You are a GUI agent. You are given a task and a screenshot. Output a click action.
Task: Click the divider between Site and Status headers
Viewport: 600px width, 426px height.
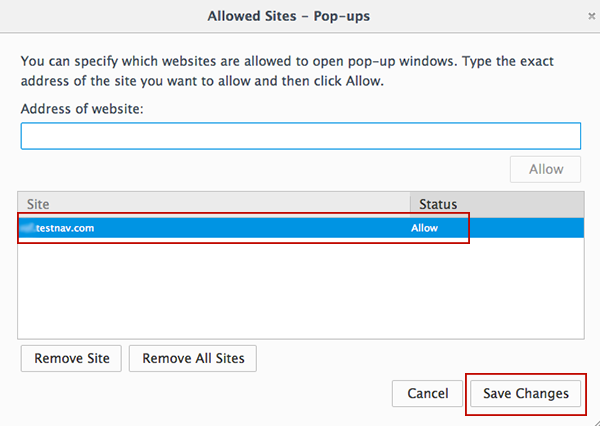pyautogui.click(x=410, y=203)
